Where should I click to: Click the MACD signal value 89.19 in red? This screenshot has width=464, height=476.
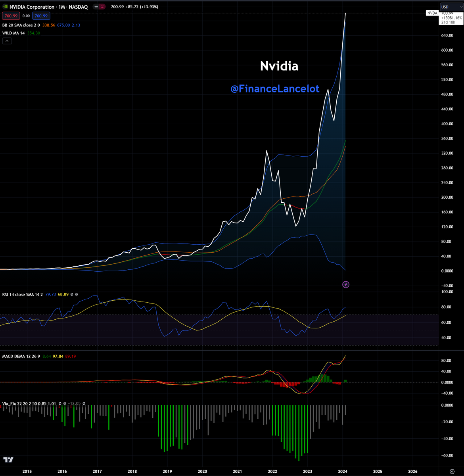[71, 356]
